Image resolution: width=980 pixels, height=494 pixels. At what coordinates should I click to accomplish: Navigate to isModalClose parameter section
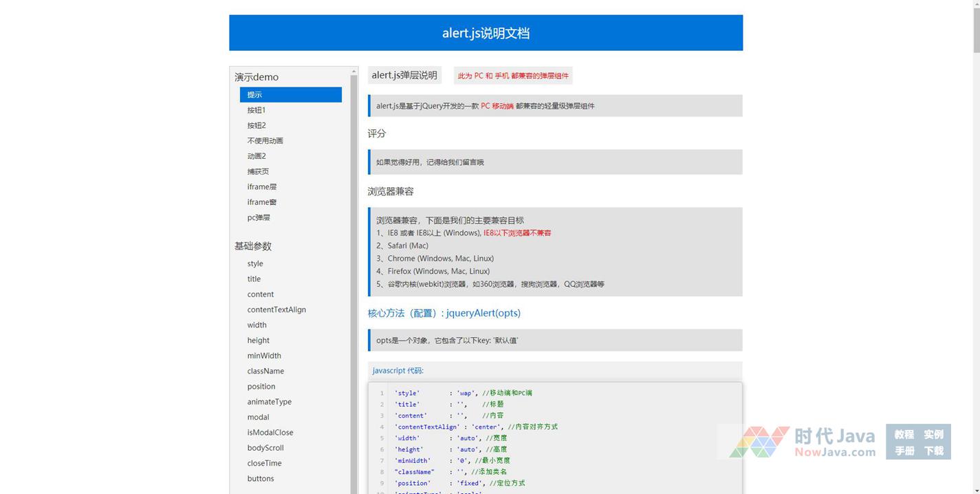click(x=270, y=433)
